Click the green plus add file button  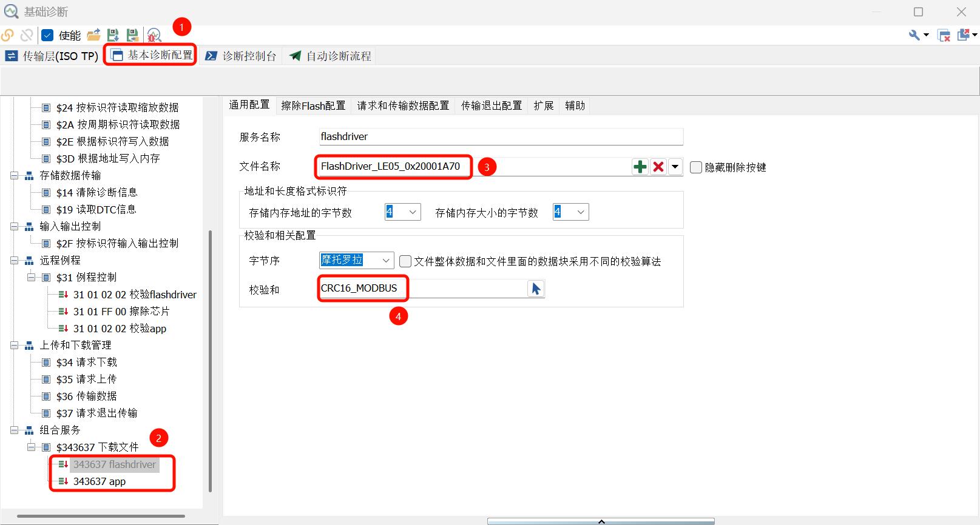coord(640,167)
